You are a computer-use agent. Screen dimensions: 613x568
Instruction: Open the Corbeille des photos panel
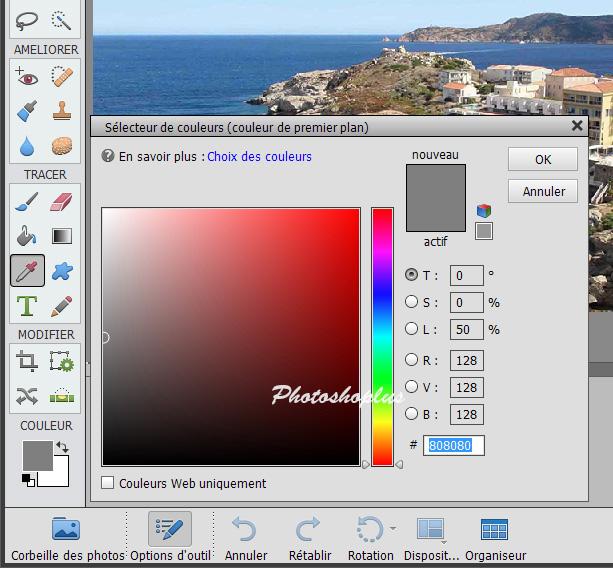pyautogui.click(x=67, y=538)
